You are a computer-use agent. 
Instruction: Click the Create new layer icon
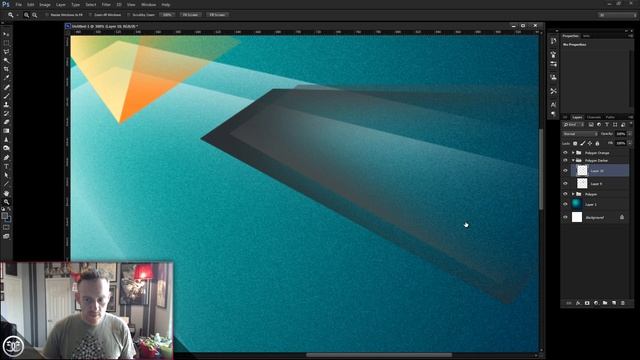tap(614, 303)
